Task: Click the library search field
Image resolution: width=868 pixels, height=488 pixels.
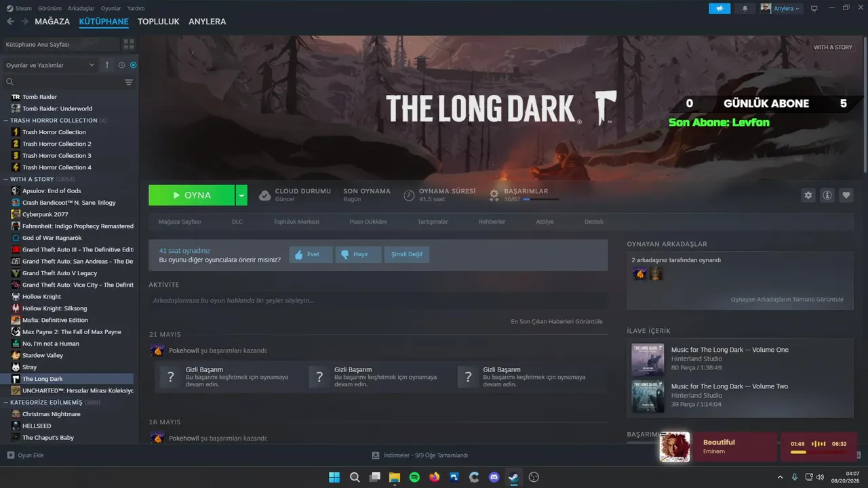Action: coord(61,82)
